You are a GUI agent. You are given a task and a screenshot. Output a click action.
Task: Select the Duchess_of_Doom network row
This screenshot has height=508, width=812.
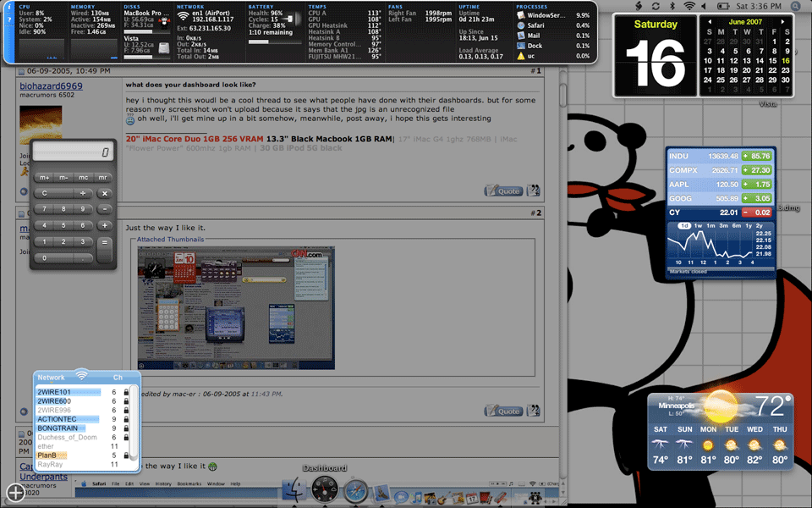click(x=82, y=437)
